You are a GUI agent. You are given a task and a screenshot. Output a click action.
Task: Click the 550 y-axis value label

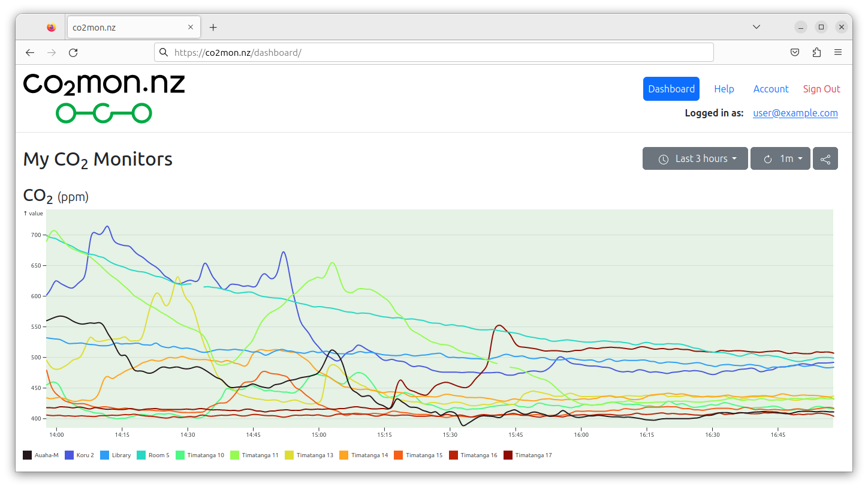point(35,327)
